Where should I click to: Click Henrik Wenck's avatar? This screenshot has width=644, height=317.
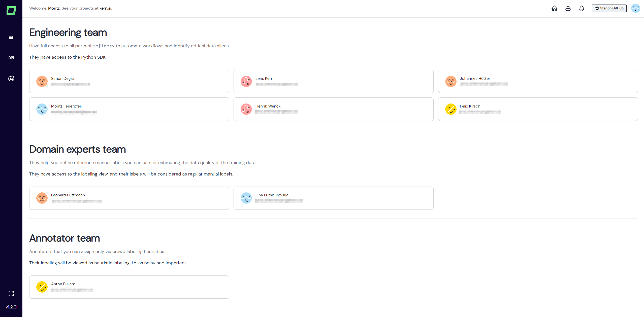click(246, 109)
